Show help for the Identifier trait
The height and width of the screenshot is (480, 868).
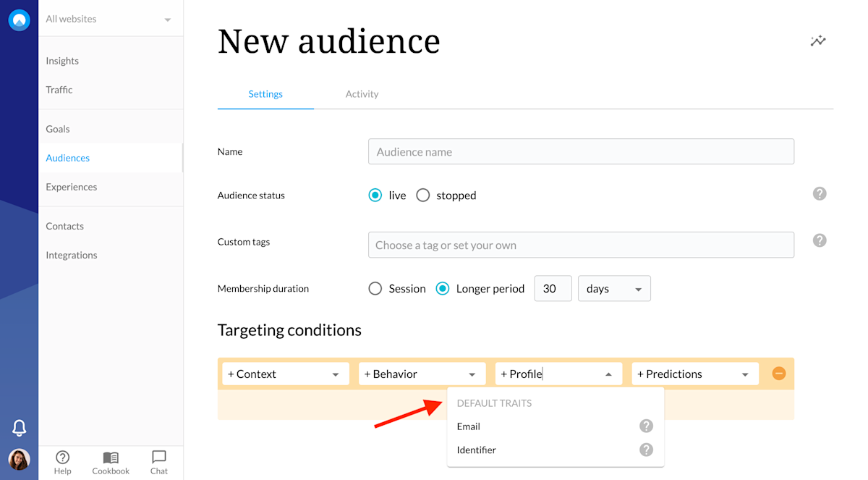(x=646, y=450)
